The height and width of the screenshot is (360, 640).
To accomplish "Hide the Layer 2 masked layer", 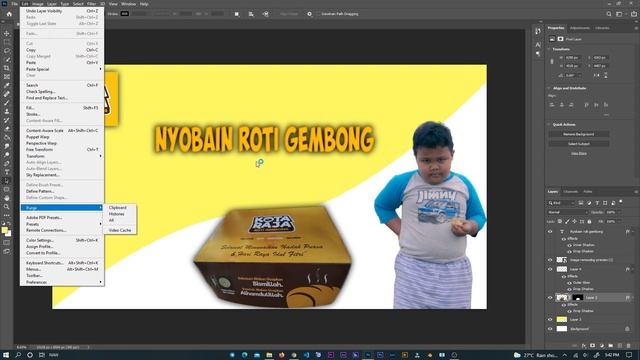I will pos(550,298).
